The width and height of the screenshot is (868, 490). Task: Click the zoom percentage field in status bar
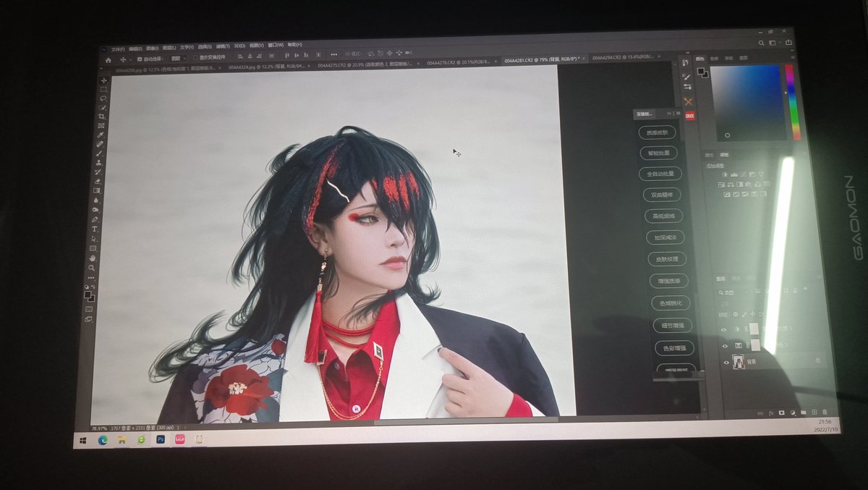[99, 428]
